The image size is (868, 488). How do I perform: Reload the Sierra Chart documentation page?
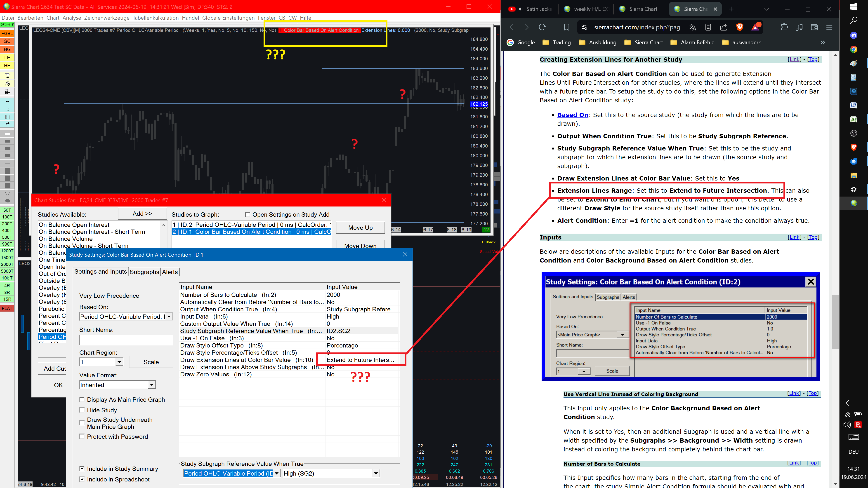pos(542,27)
